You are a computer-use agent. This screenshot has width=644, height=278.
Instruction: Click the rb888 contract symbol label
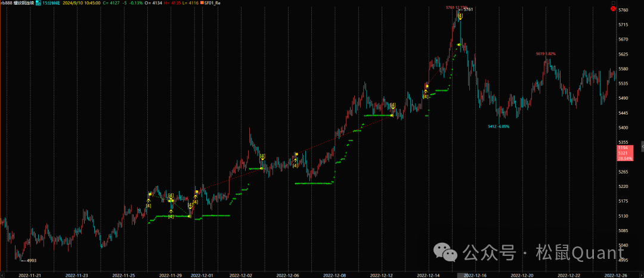coord(7,3)
